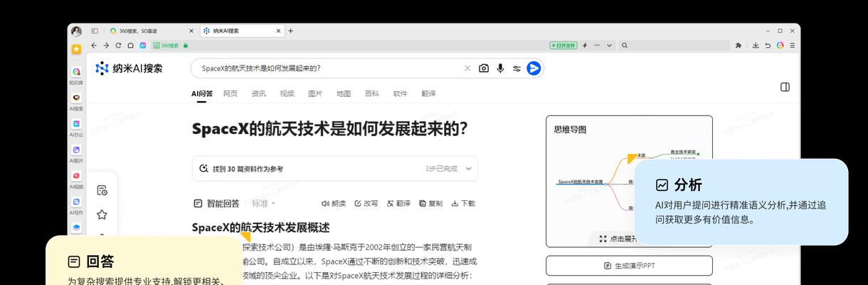This screenshot has height=285, width=868.
Task: Click the colorful ring icon in the browser toolbar
Action: coord(780,45)
